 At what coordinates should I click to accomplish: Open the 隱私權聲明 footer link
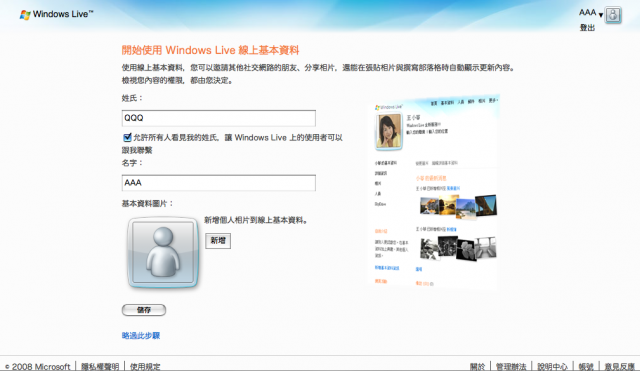[100, 367]
